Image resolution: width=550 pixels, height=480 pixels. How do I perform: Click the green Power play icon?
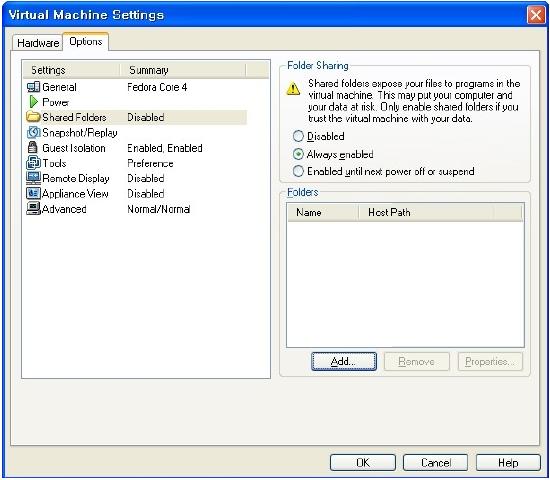[x=33, y=102]
